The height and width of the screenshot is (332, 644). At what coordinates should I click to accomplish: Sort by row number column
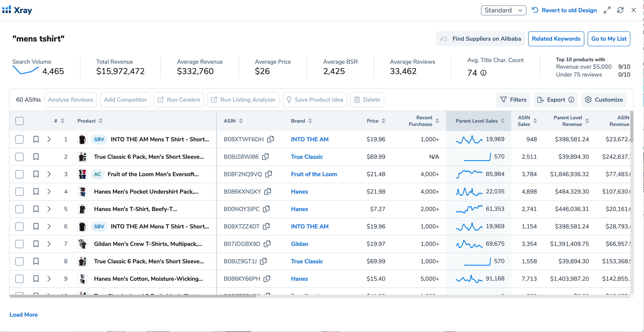click(x=63, y=121)
